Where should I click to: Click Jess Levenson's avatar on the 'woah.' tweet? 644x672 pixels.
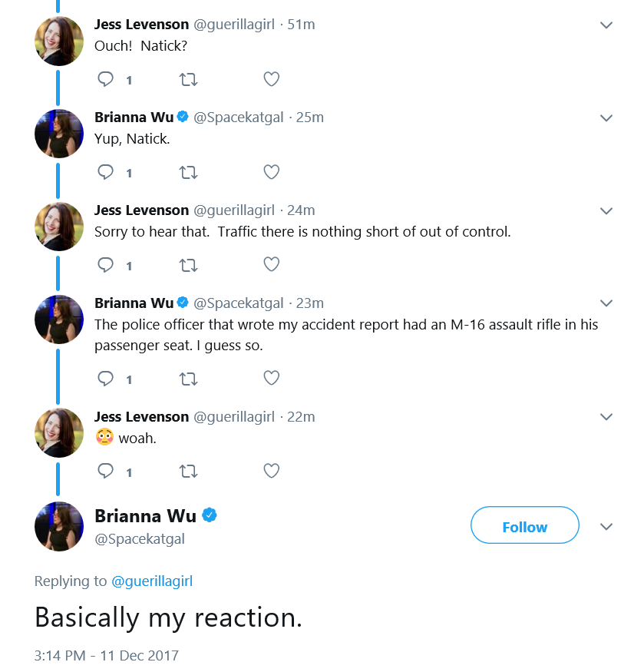58,433
